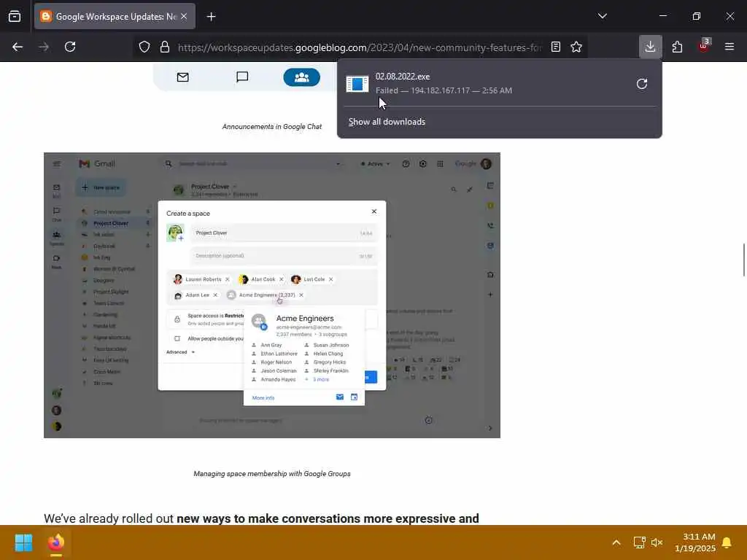
Task: Open the Gmail Create a space screenshot
Action: pyautogui.click(x=272, y=295)
